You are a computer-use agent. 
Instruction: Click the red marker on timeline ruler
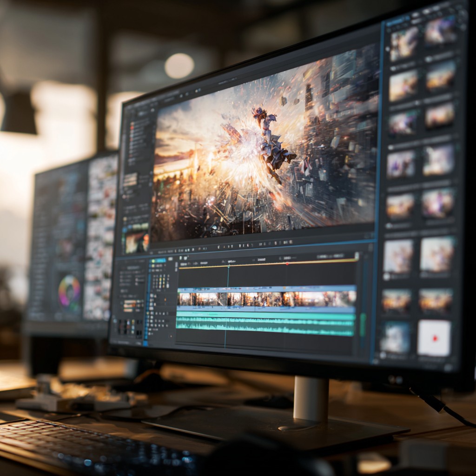point(287,264)
